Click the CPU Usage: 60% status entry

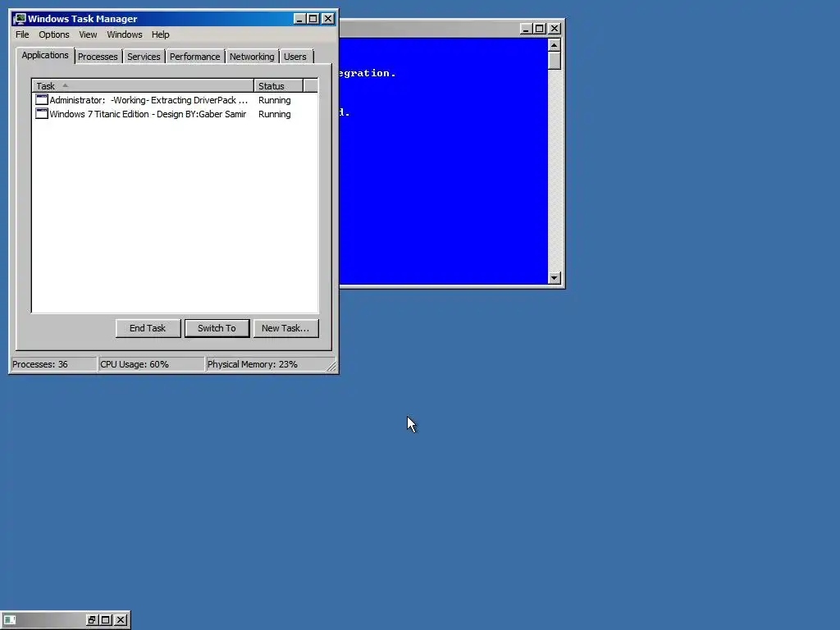pyautogui.click(x=152, y=364)
